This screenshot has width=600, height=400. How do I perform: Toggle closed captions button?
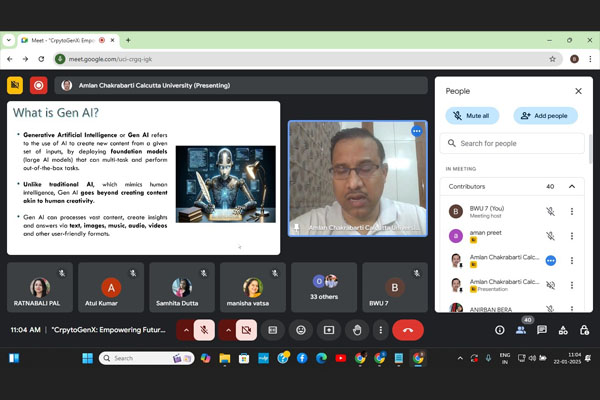point(273,329)
